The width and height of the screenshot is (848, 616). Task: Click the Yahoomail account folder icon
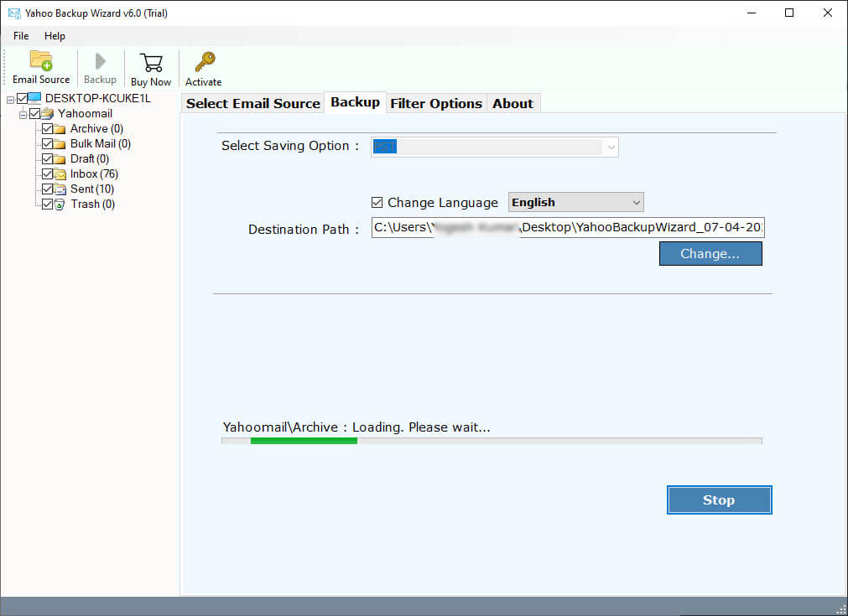pyautogui.click(x=48, y=113)
